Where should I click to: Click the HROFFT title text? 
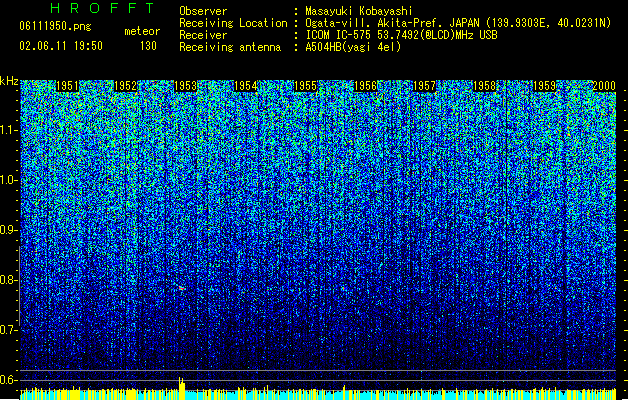pos(103,8)
